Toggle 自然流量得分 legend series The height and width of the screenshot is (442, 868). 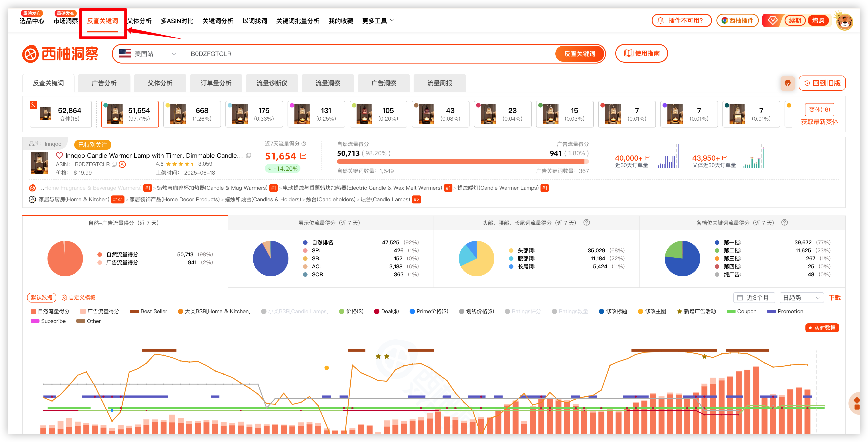point(50,311)
